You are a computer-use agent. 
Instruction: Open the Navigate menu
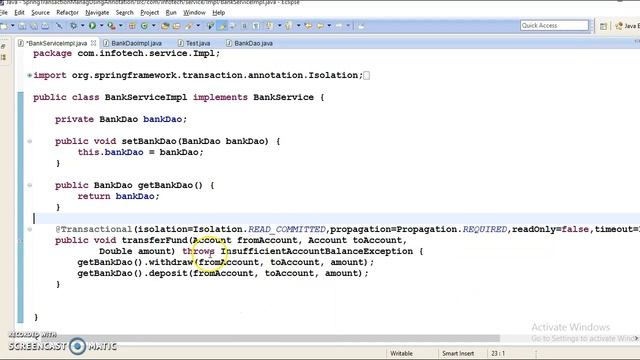97,13
